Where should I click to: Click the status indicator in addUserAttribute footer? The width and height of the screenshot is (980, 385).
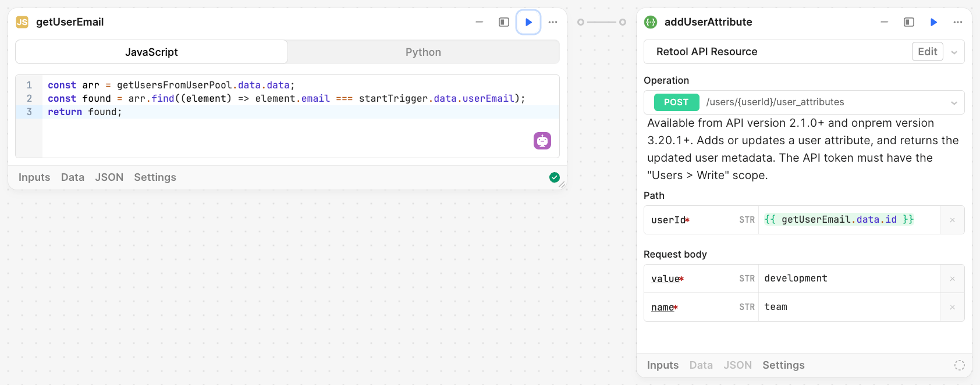(x=960, y=365)
